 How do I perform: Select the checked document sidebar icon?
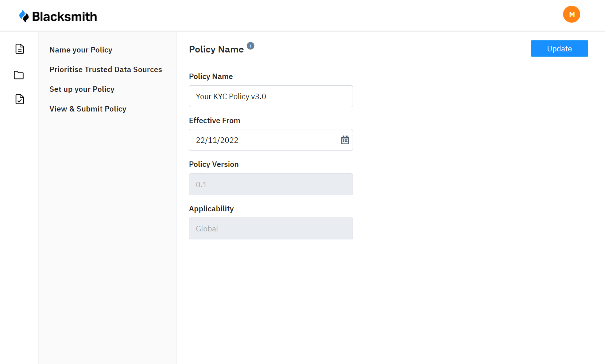[20, 99]
